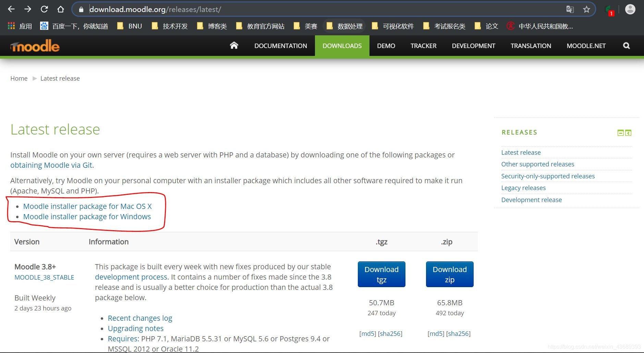
Task: Open the browser home page icon
Action: pyautogui.click(x=61, y=9)
